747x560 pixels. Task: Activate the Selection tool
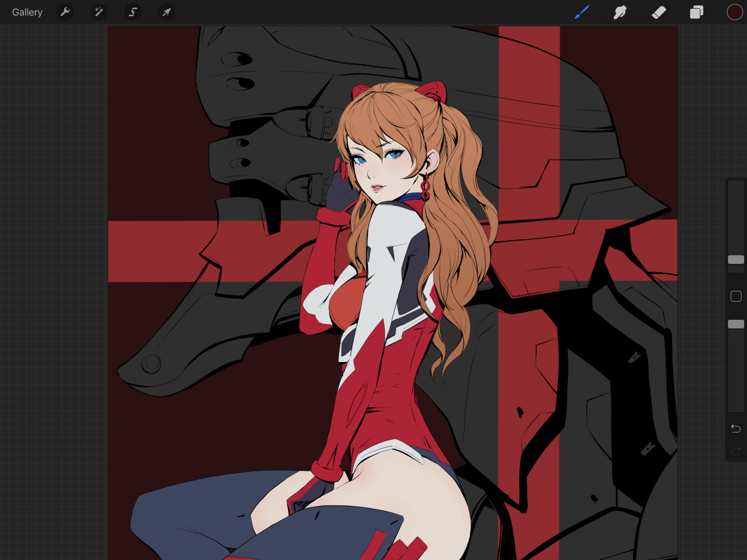[x=133, y=12]
